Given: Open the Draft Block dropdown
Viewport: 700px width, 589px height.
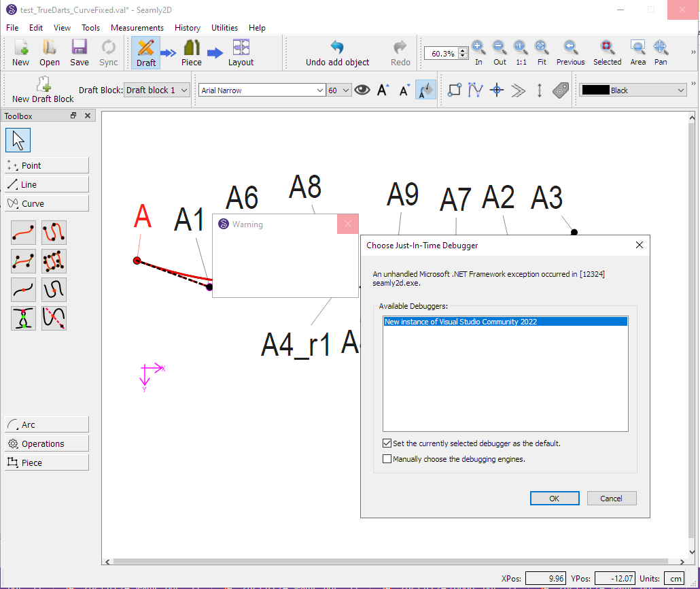Looking at the screenshot, I should (x=157, y=89).
